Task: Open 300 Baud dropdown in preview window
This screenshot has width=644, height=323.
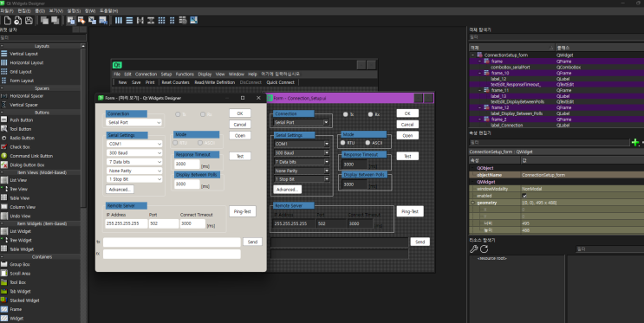Action: (x=134, y=152)
